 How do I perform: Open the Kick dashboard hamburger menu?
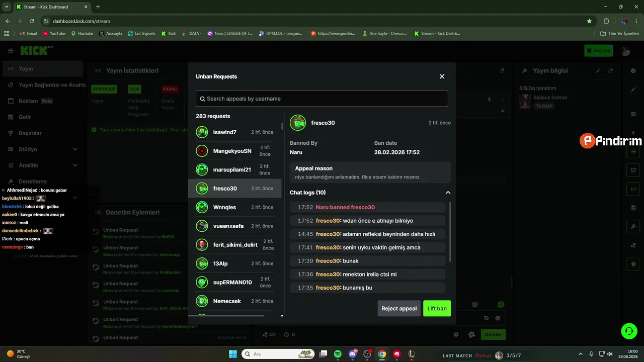coord(11,51)
